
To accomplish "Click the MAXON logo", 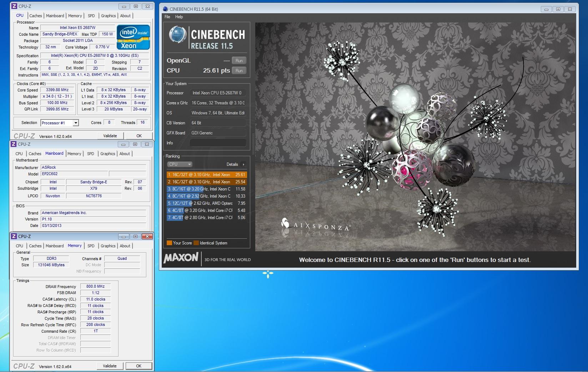I will coord(181,258).
